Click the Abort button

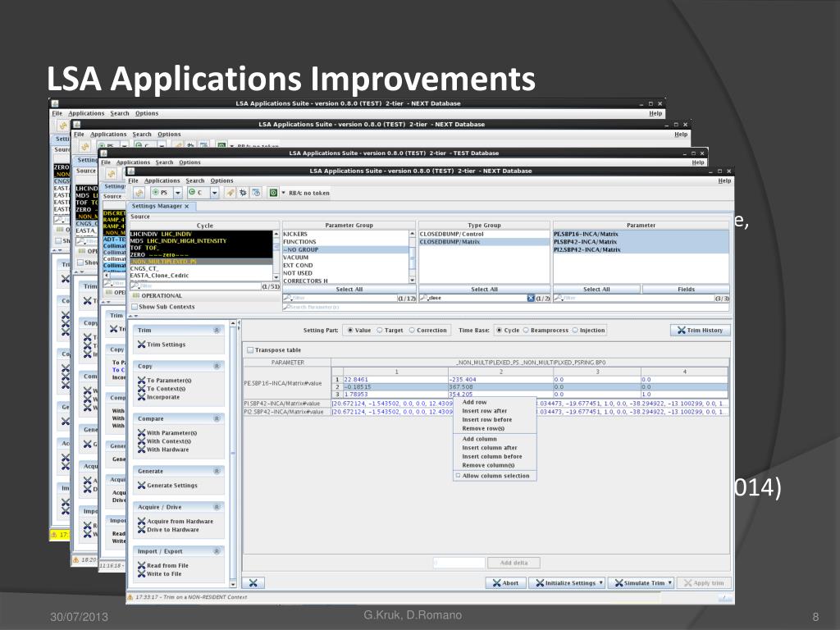505,583
